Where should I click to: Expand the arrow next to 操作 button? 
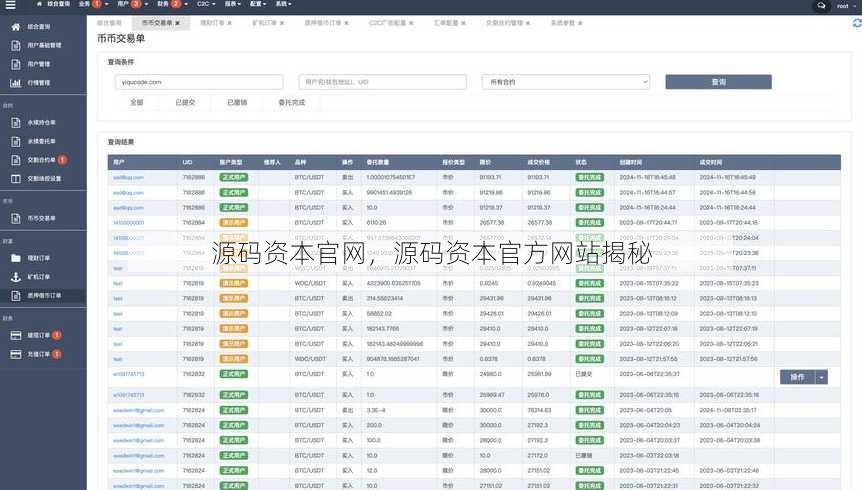[x=821, y=377]
